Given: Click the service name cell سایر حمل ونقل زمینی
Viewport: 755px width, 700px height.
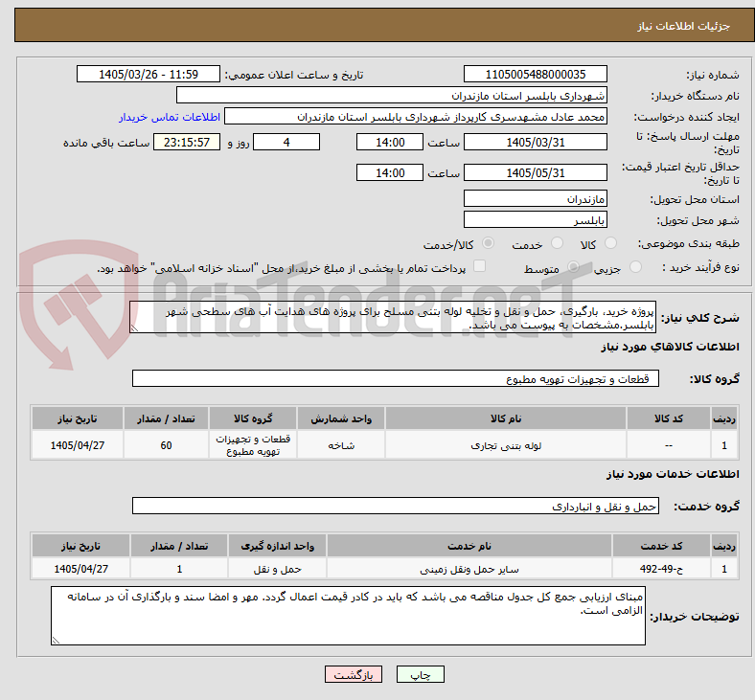Looking at the screenshot, I should (x=469, y=569).
